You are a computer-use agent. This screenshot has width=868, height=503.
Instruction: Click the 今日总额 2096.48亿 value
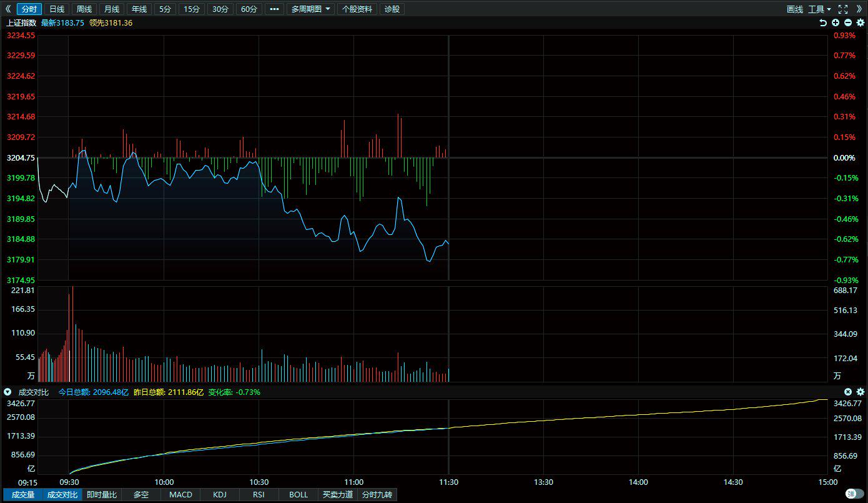pyautogui.click(x=93, y=392)
